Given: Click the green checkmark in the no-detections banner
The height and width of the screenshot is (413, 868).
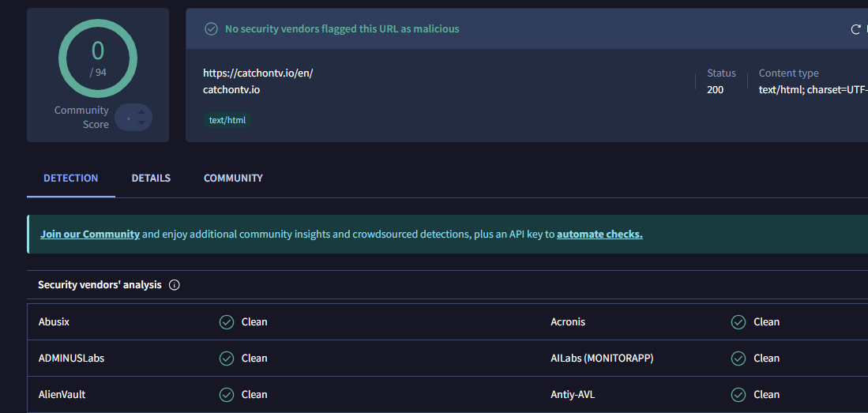Looking at the screenshot, I should pyautogui.click(x=211, y=29).
